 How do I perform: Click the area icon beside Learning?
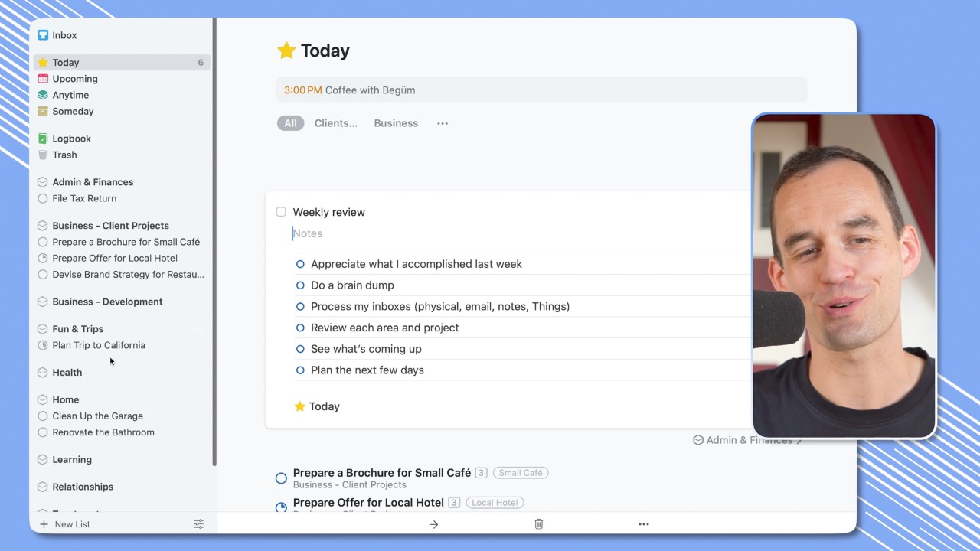point(43,460)
